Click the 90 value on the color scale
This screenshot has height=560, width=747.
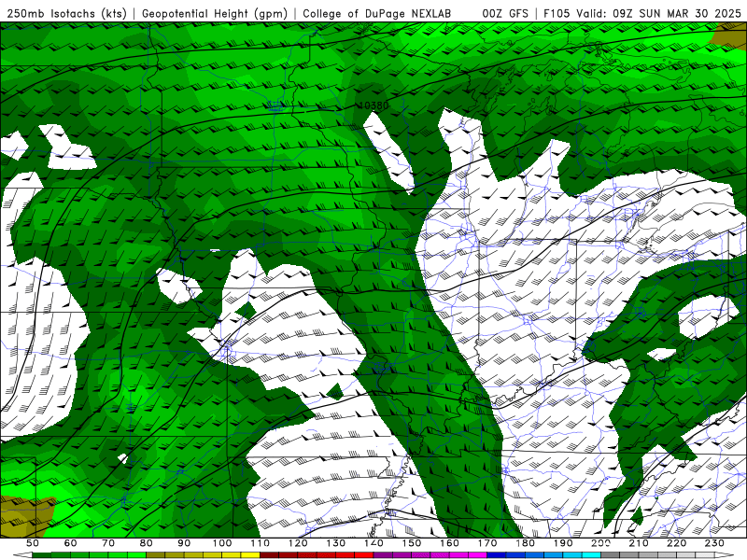pos(184,543)
